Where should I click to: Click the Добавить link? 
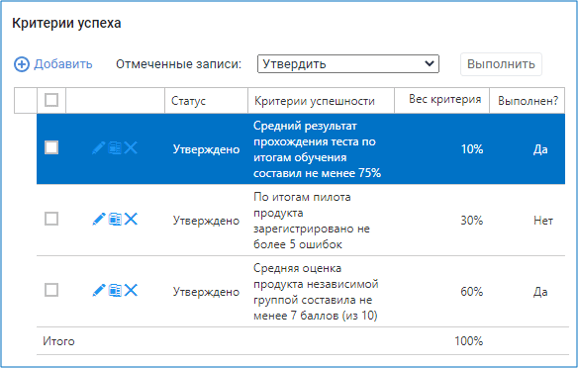click(x=63, y=64)
